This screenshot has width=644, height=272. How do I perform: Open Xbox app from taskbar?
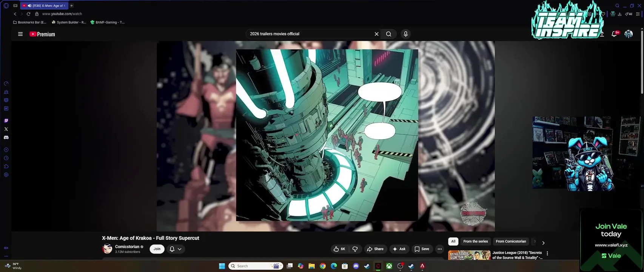pos(389,266)
